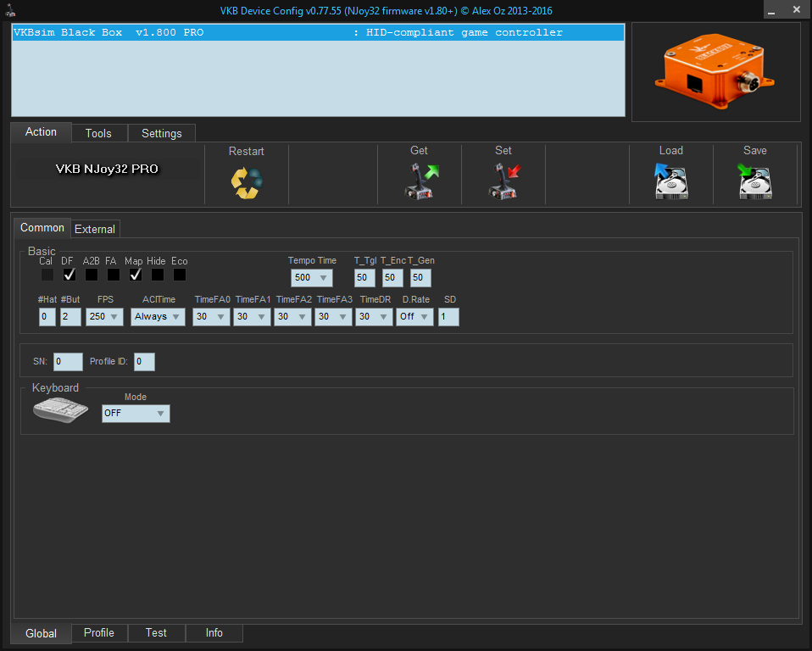The height and width of the screenshot is (651, 812).
Task: Click the Save hard-drive icon
Action: (x=755, y=181)
